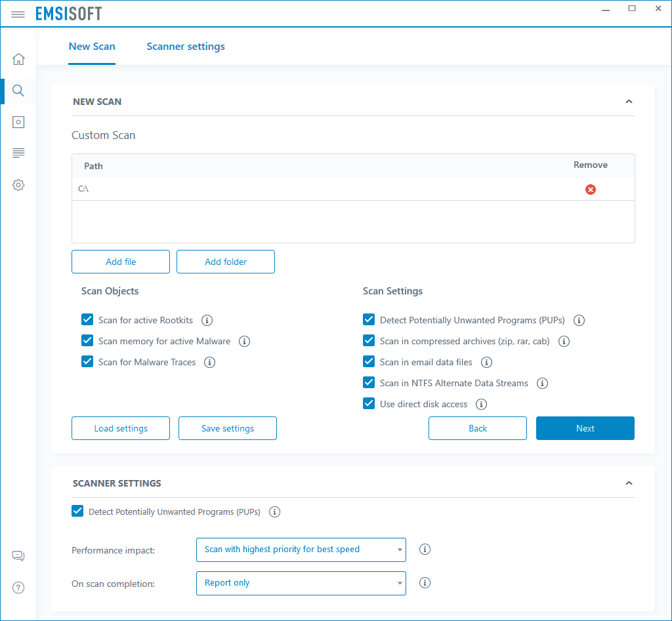Show info for PUPs in Scan Settings
This screenshot has width=672, height=621.
579,321
